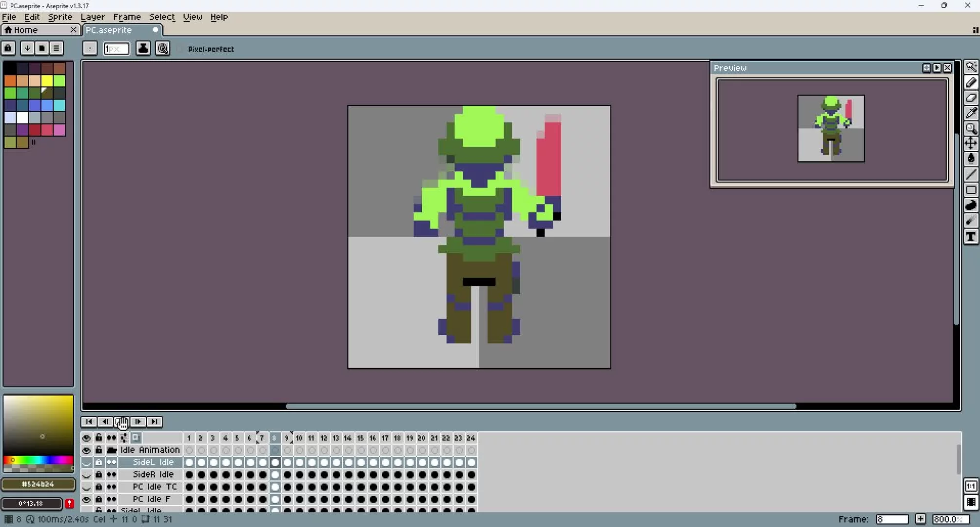Pick the yellow palette swatch
980x527 pixels.
(47, 81)
